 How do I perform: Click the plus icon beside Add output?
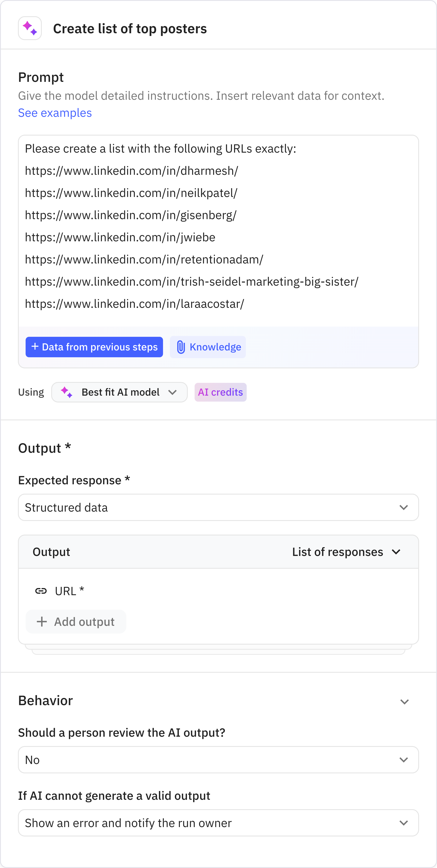tap(42, 622)
